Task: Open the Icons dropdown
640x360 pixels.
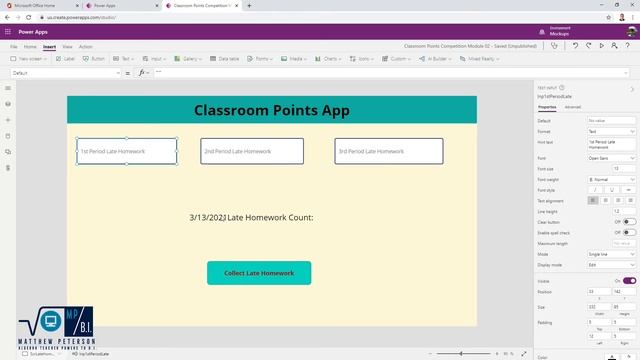Action: [x=362, y=59]
